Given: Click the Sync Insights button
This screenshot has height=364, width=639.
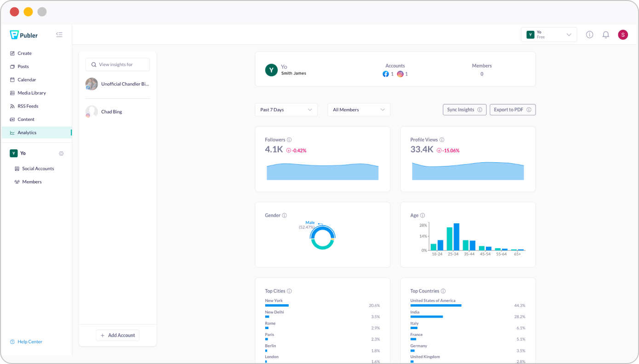Looking at the screenshot, I should pos(464,109).
